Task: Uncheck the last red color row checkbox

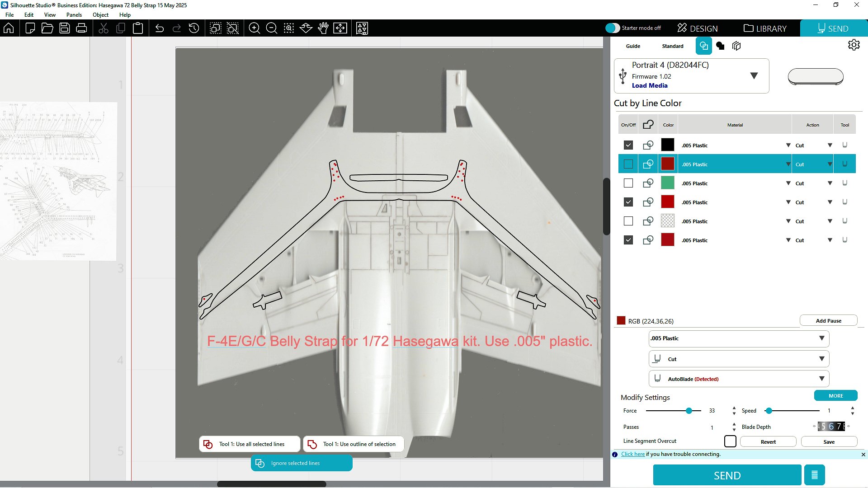Action: [628, 240]
